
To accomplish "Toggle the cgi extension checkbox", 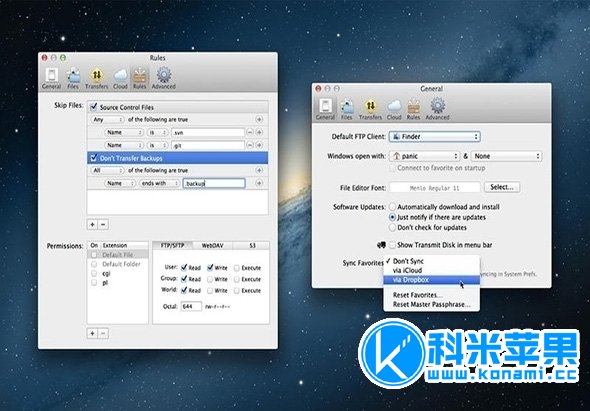I will pyautogui.click(x=94, y=273).
